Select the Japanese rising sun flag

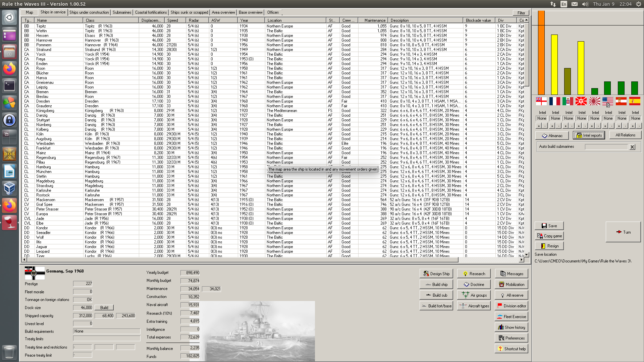(x=594, y=101)
